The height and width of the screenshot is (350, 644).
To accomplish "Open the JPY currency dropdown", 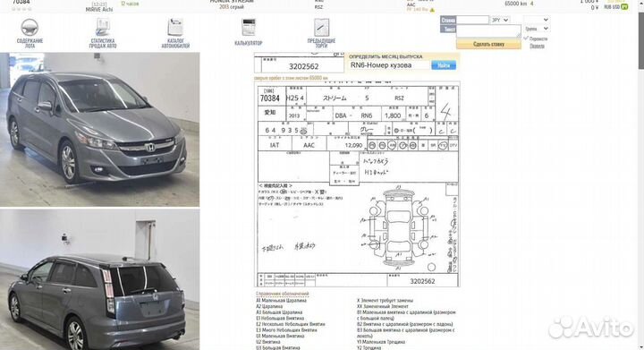I will point(500,20).
